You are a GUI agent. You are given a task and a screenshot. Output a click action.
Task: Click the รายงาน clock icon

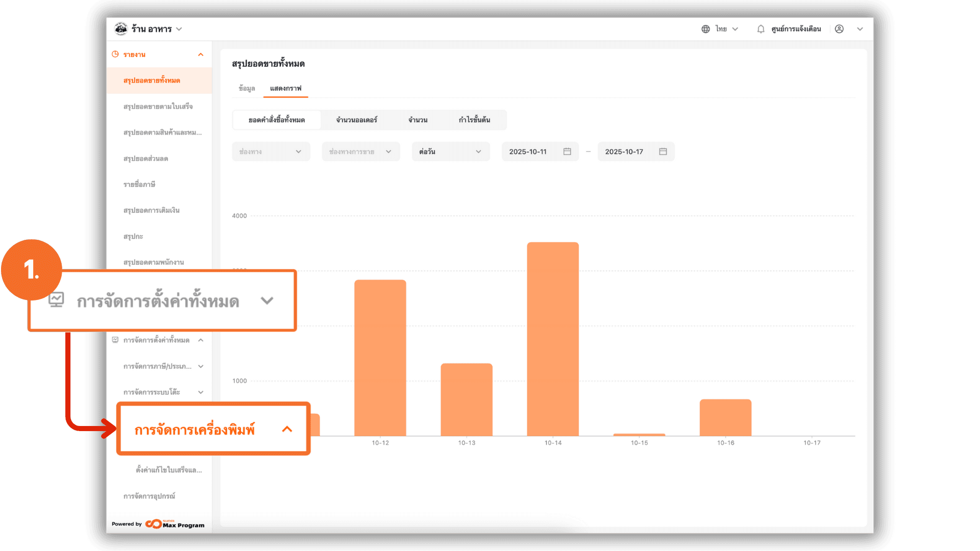[115, 54]
